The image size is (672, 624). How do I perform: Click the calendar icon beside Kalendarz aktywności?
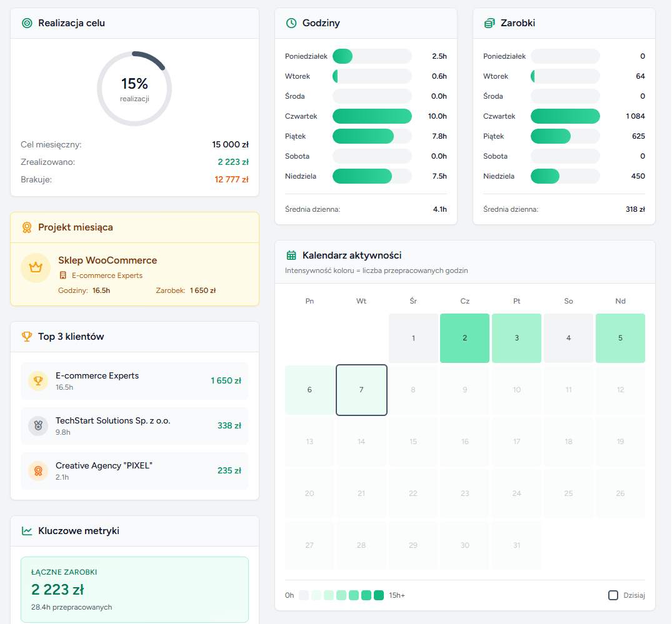tap(291, 255)
